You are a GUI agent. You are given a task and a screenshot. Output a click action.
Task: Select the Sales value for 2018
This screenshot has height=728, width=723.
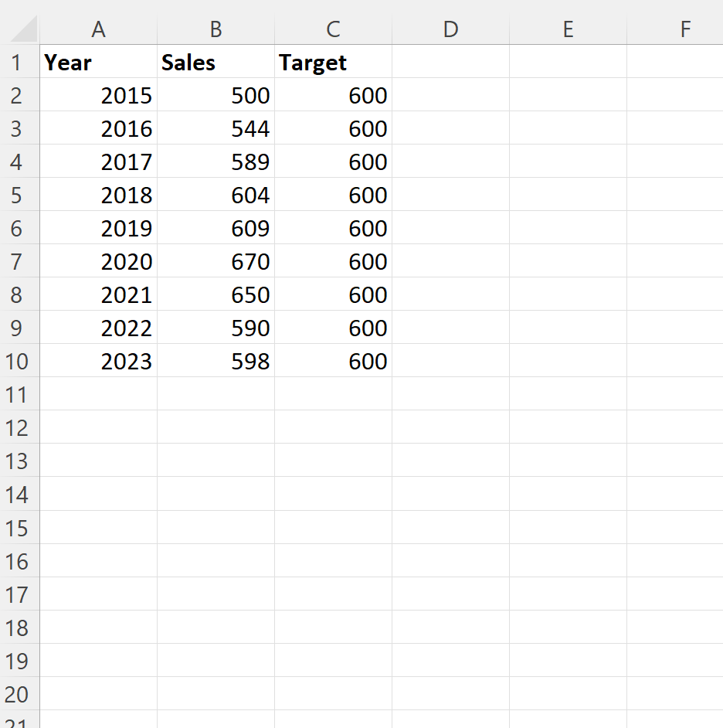(x=216, y=195)
